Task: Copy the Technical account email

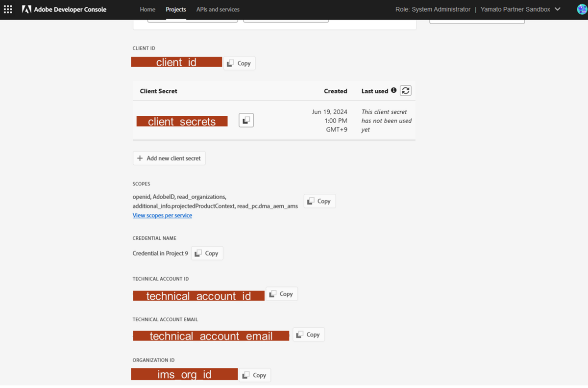Action: [x=308, y=334]
